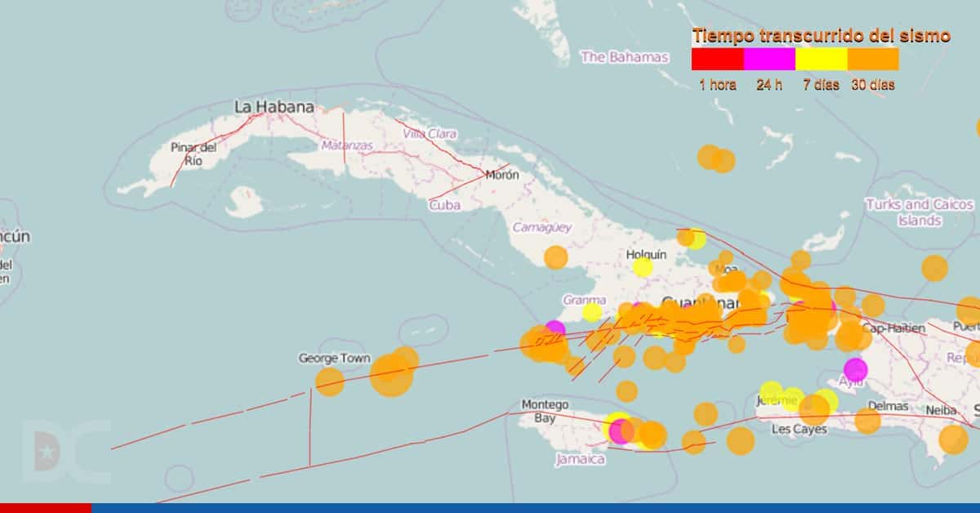Select orange quake marker south of Delmas
The width and height of the screenshot is (980, 513).
coord(867,421)
